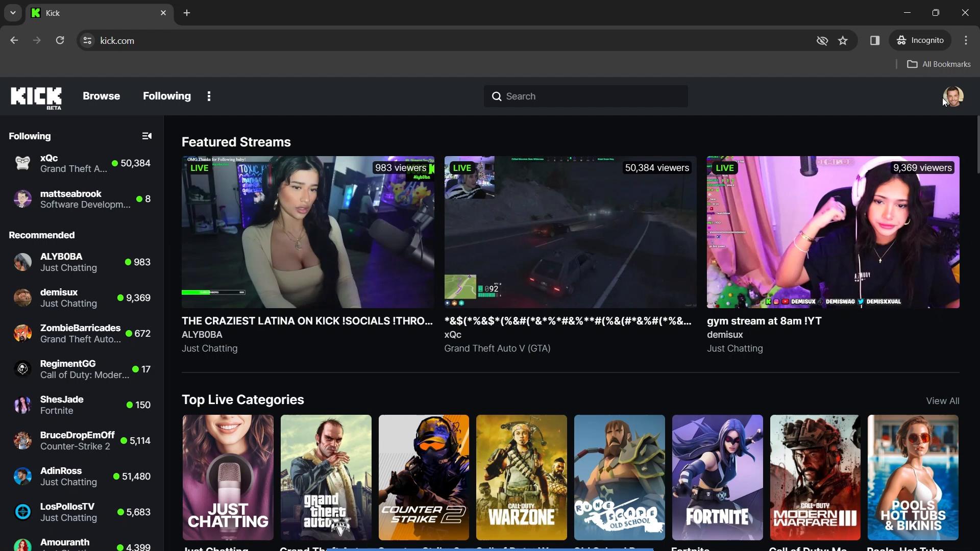Screen dimensions: 980x551
Task: Select the xQc Grand Theft Auto stream
Action: 571,232
